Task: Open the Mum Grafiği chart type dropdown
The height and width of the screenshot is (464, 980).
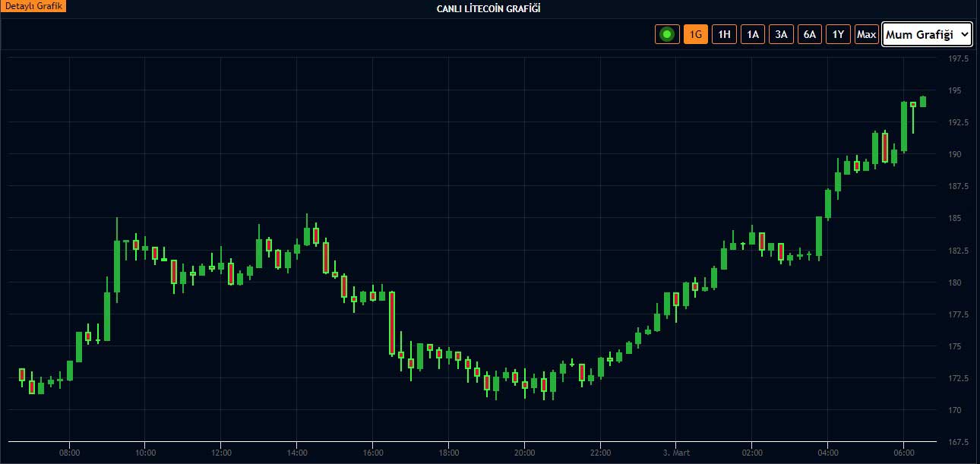Action: 927,34
